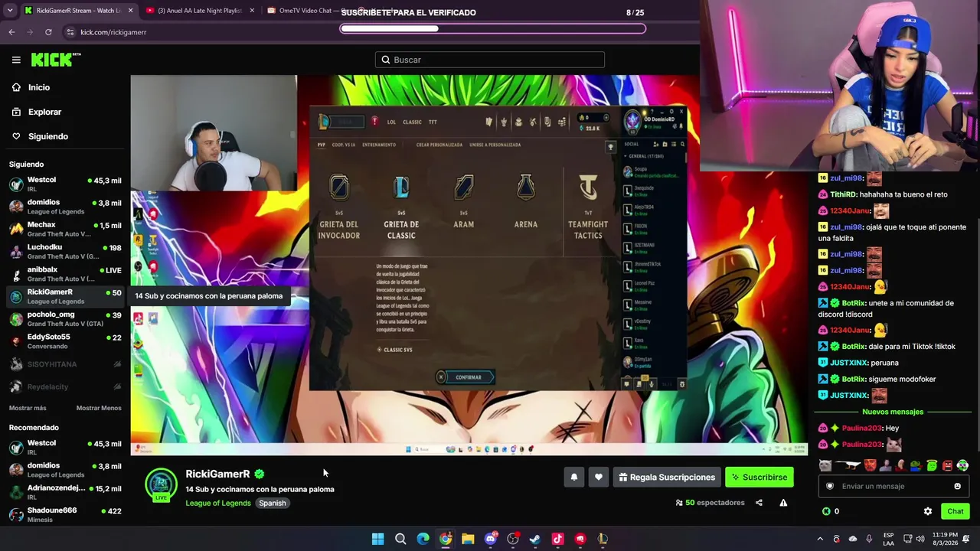Click Regala Suscripciones button
The height and width of the screenshot is (551, 980).
(667, 478)
